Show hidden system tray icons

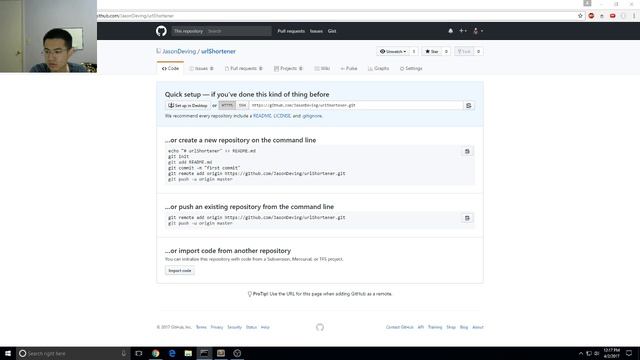click(581, 353)
